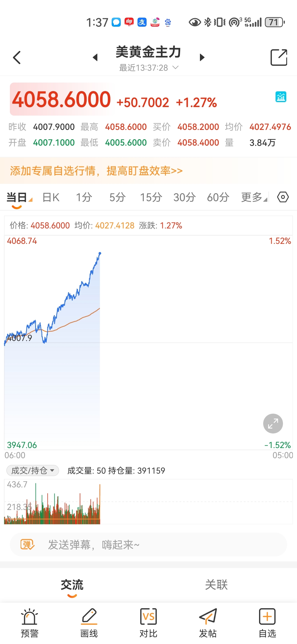This screenshot has width=297, height=644.
Task: Select the 关联 tab
Action: coord(216,585)
